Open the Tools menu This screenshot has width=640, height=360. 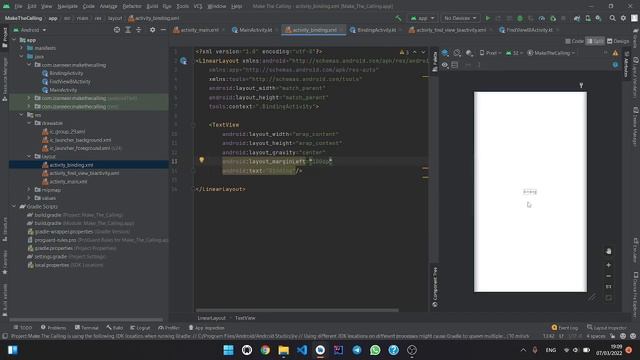coord(182,6)
